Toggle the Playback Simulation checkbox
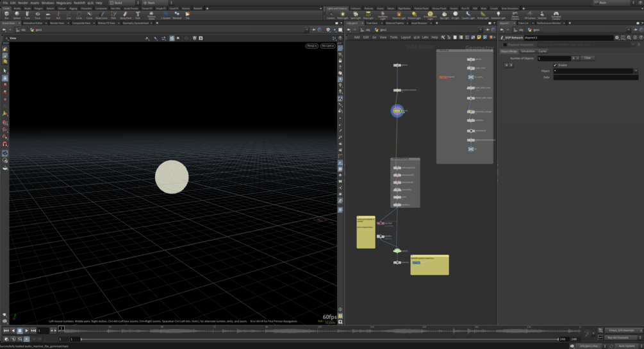Screen dimensions: 644x349 505,45
